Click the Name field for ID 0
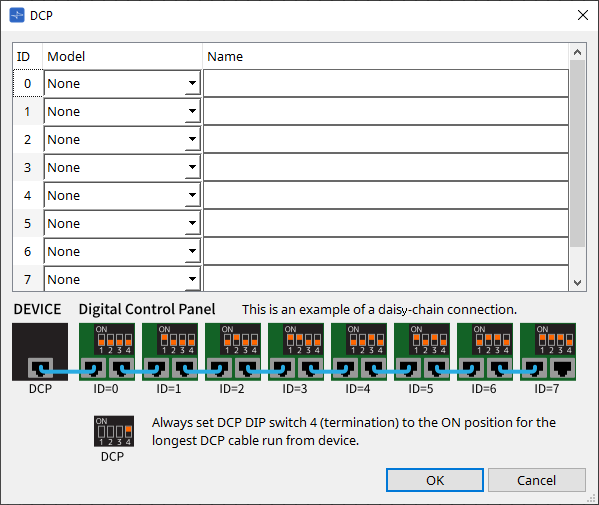This screenshot has height=505, width=599. [x=386, y=83]
